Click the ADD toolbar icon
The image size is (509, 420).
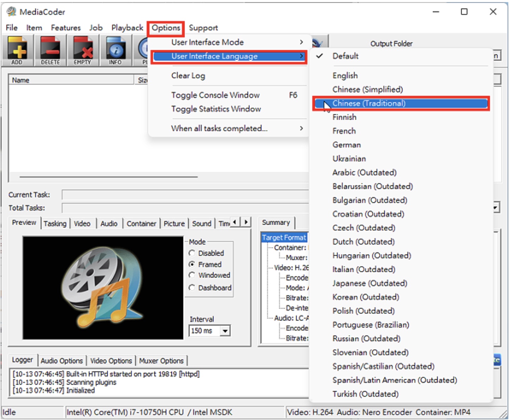point(17,51)
